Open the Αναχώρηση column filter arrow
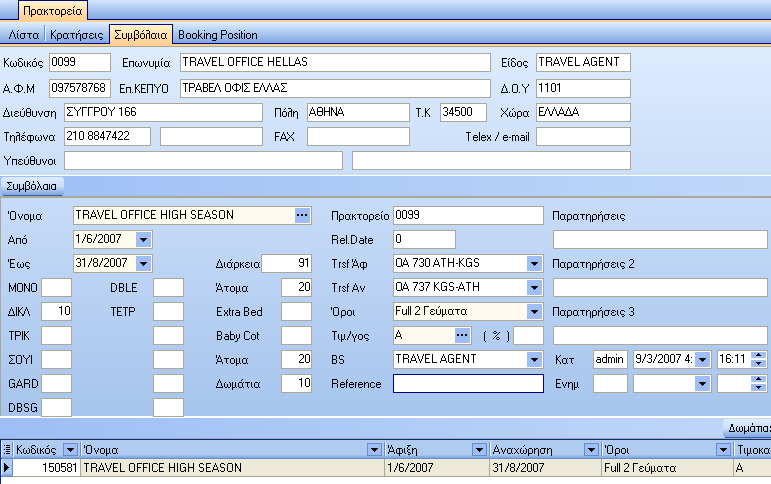The image size is (771, 484). tap(591, 450)
